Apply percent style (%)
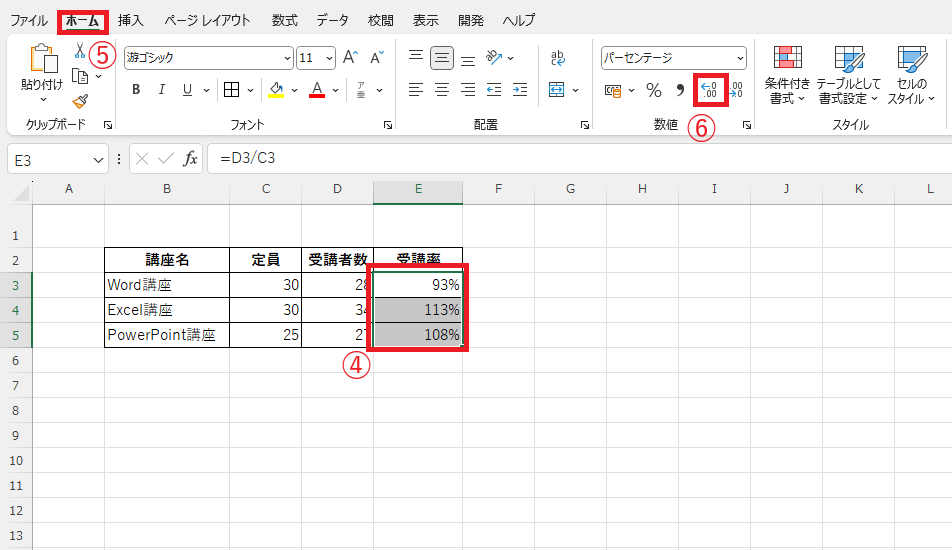 [x=654, y=90]
